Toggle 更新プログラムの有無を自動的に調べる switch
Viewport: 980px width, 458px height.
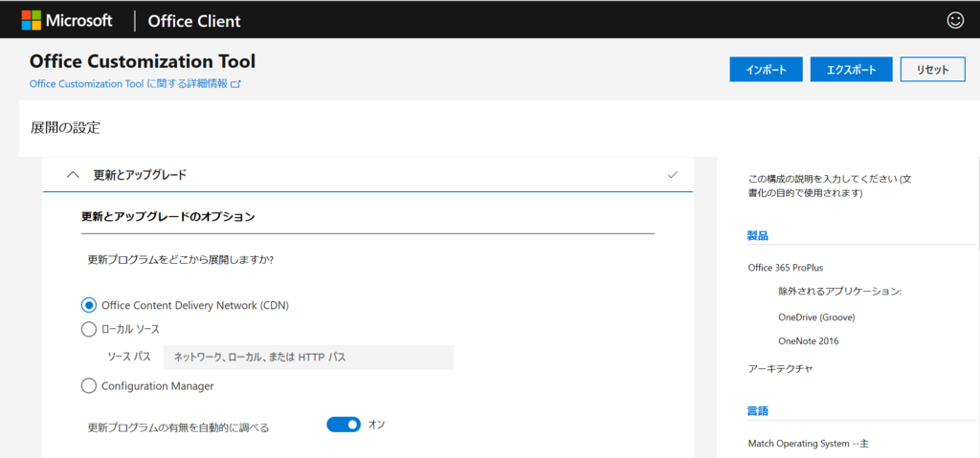[344, 425]
